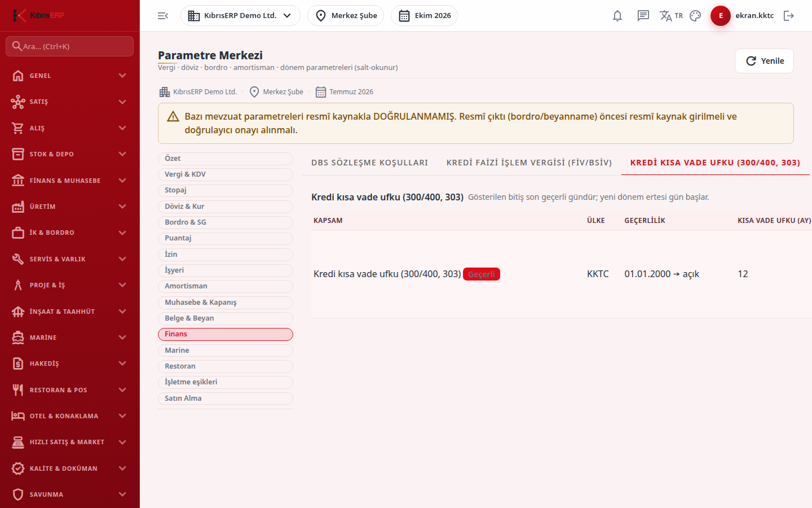Viewport: 812px width, 508px height.
Task: Expand the Hakediş menu chevron
Action: [122, 364]
